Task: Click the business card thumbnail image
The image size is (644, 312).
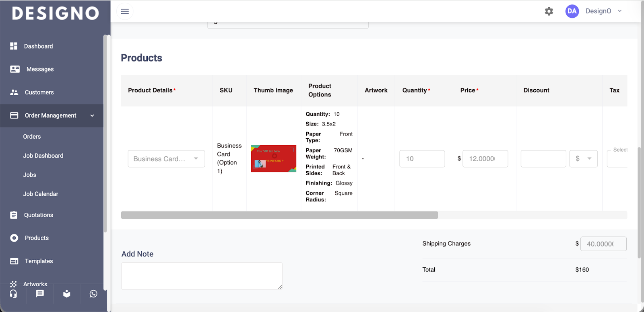Action: 273,158
